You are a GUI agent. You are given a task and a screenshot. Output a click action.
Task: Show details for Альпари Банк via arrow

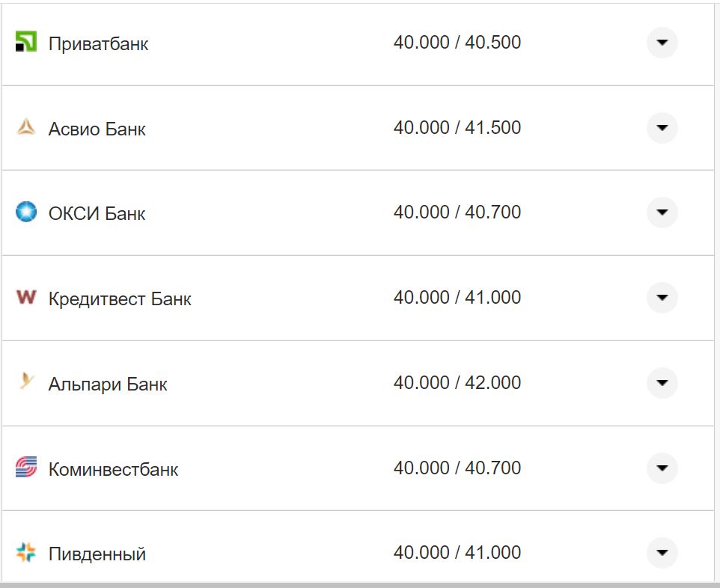pyautogui.click(x=662, y=383)
